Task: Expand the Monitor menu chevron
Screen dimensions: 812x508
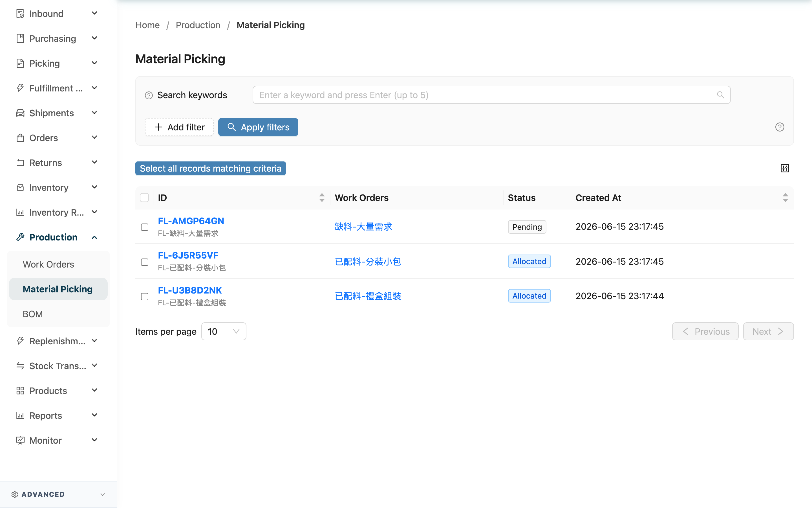Action: click(x=95, y=440)
